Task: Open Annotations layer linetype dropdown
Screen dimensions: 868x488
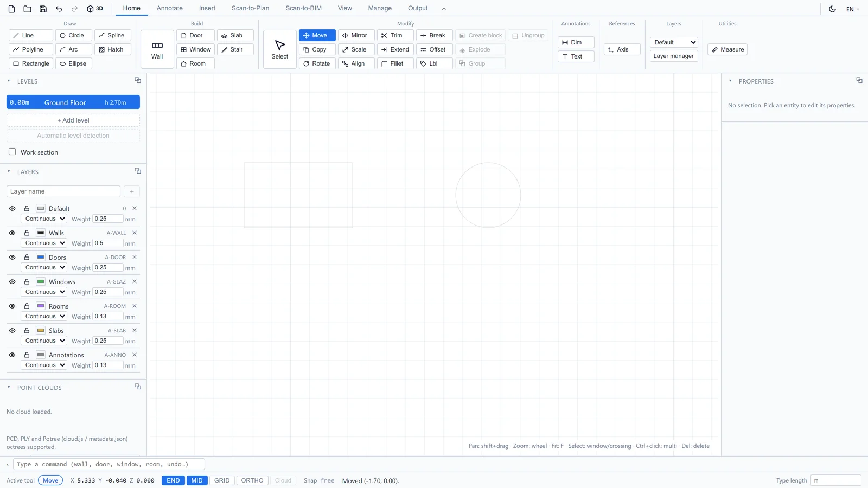Action: point(44,365)
